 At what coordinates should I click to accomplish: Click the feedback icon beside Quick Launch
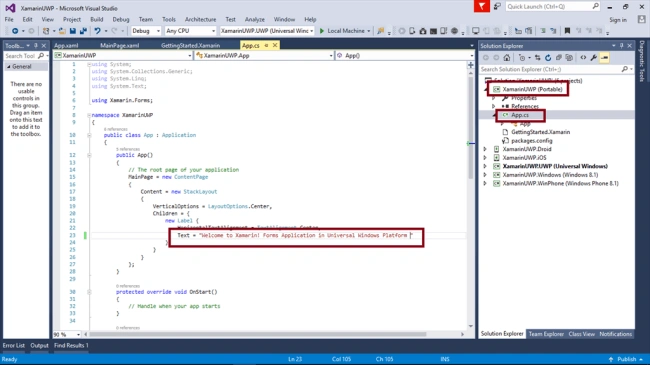(497, 6)
